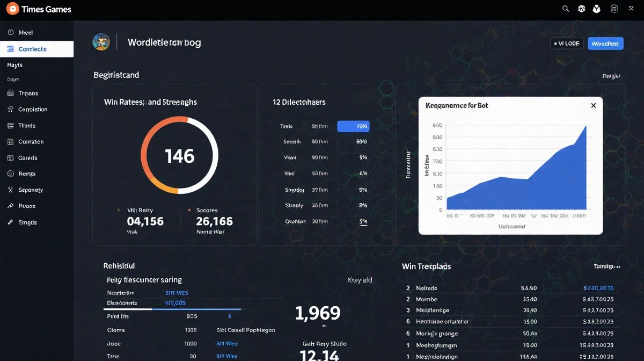Click the circular 146 progress ring
The width and height of the screenshot is (644, 361).
(x=179, y=156)
